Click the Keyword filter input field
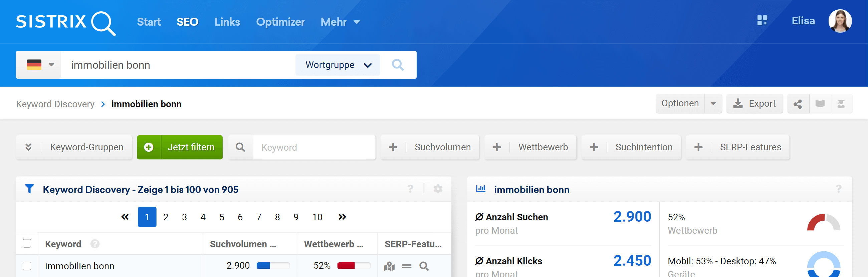This screenshot has width=868, height=277. pyautogui.click(x=314, y=147)
